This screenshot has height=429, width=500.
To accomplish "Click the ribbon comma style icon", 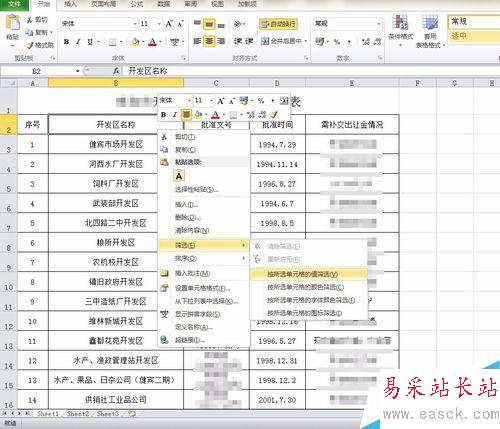I will tap(349, 42).
